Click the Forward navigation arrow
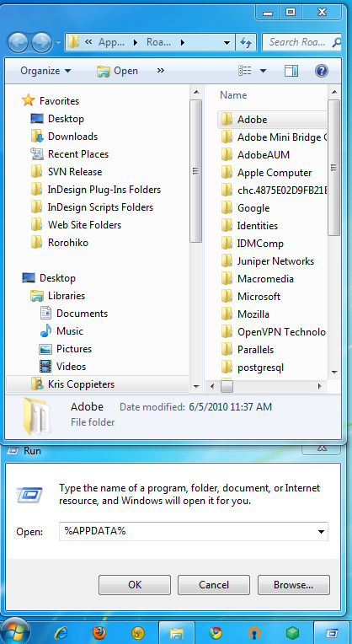 click(x=42, y=42)
